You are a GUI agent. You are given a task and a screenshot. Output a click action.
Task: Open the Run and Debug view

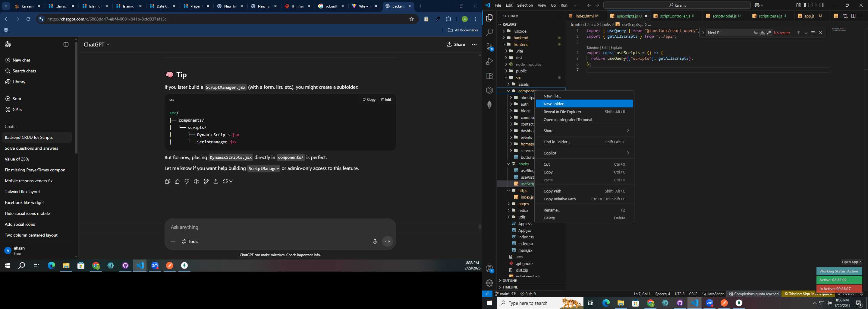pyautogui.click(x=489, y=61)
